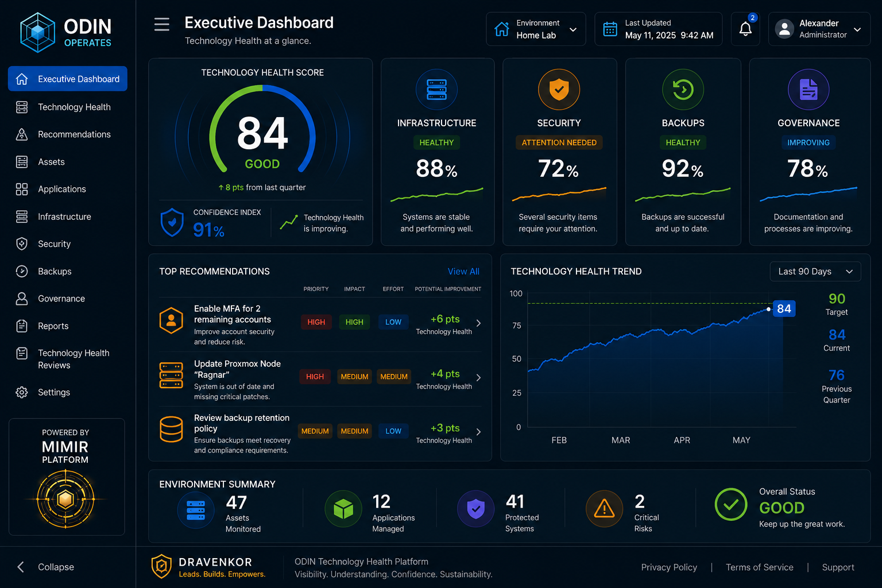Click the MIMIR Platform emblem
The image size is (882, 588).
[x=65, y=499]
